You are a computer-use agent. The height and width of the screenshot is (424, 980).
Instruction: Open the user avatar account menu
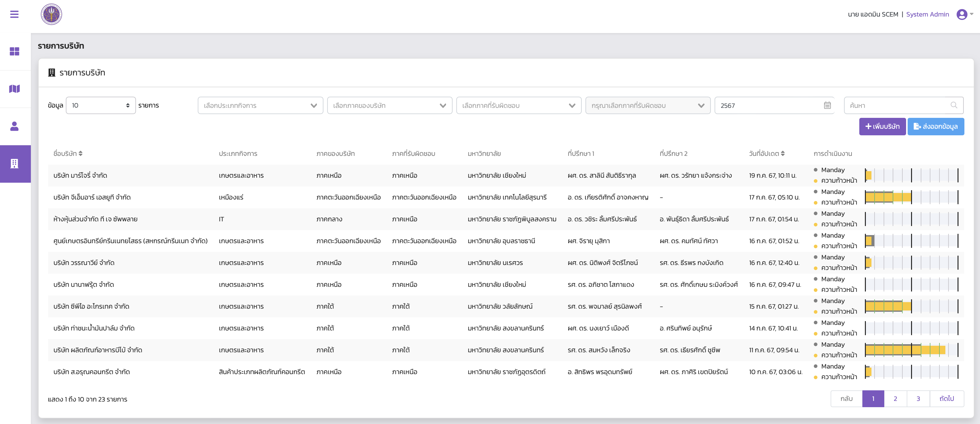[x=962, y=14]
